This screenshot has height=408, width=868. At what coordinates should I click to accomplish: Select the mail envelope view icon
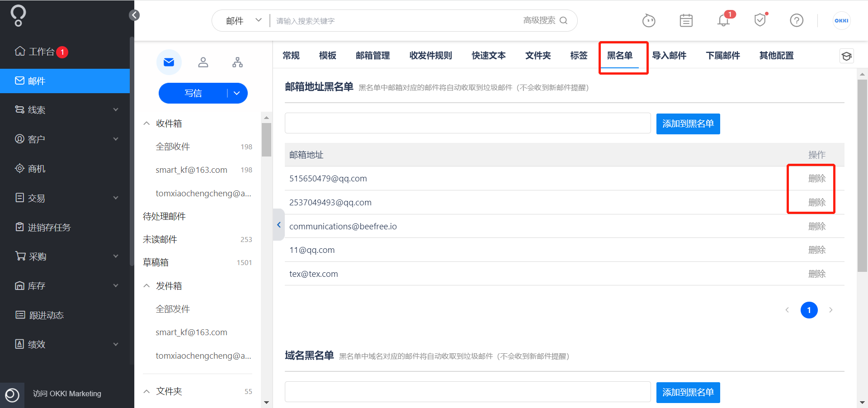[169, 62]
